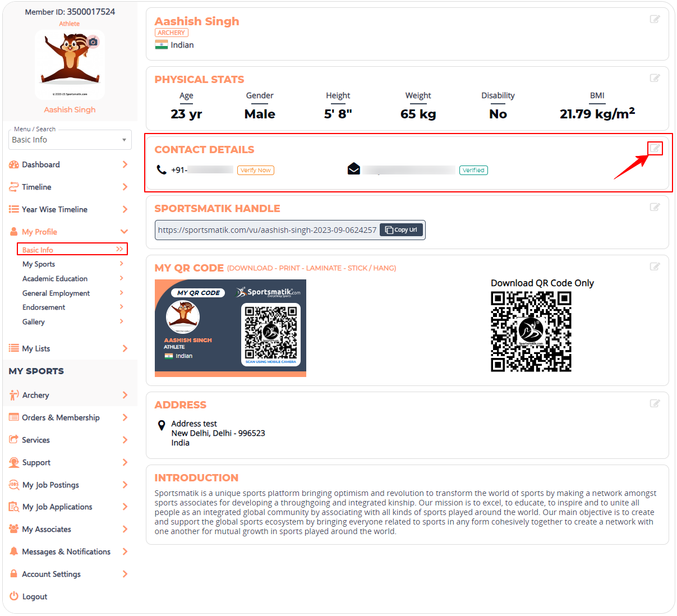Expand the My Lists chevron
This screenshot has height=616, width=677.
125,348
